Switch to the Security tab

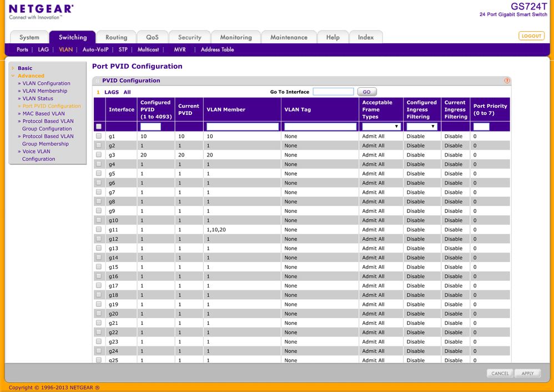(x=190, y=37)
